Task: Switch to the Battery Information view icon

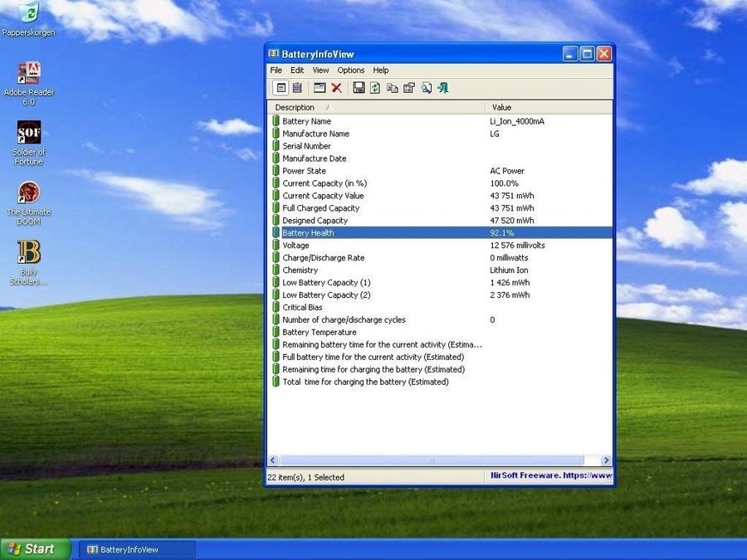Action: (x=281, y=88)
